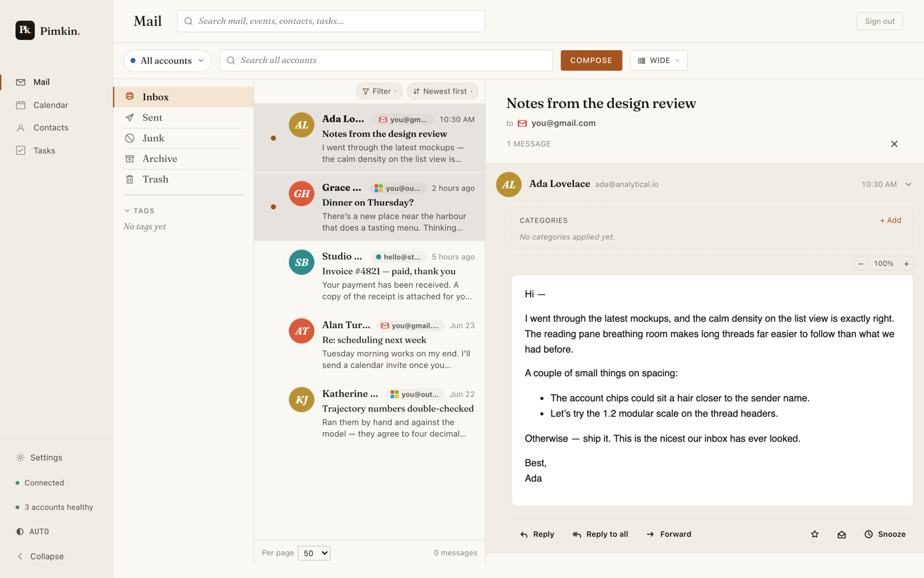Select the Junk folder
Viewport: 924px width, 578px height.
tap(184, 138)
